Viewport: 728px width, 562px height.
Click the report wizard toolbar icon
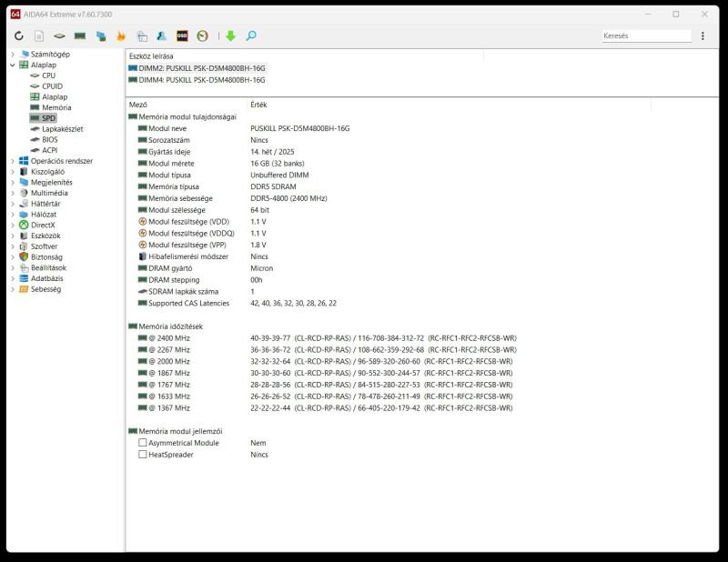click(x=142, y=35)
